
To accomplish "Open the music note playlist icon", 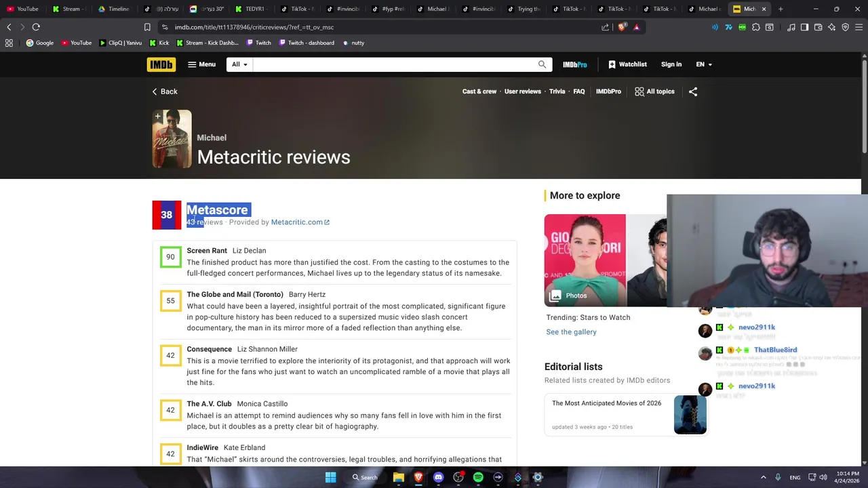I will point(791,27).
